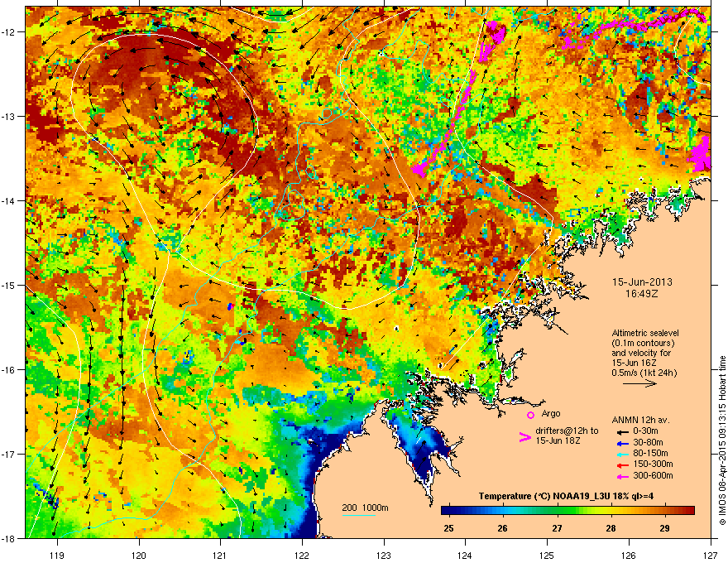This screenshot has width=728, height=563.
Task: Click the colorbar tick label 26
Action: coord(502,528)
